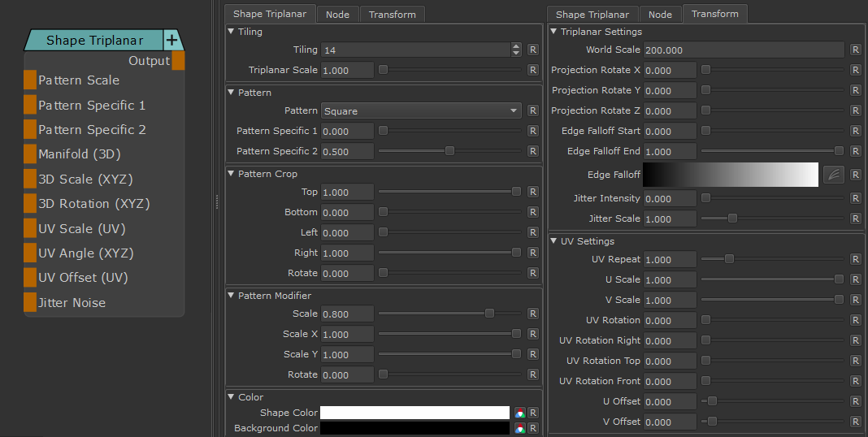Click the orange Output port on node
Screen dimensions: 868x437
pyautogui.click(x=178, y=61)
